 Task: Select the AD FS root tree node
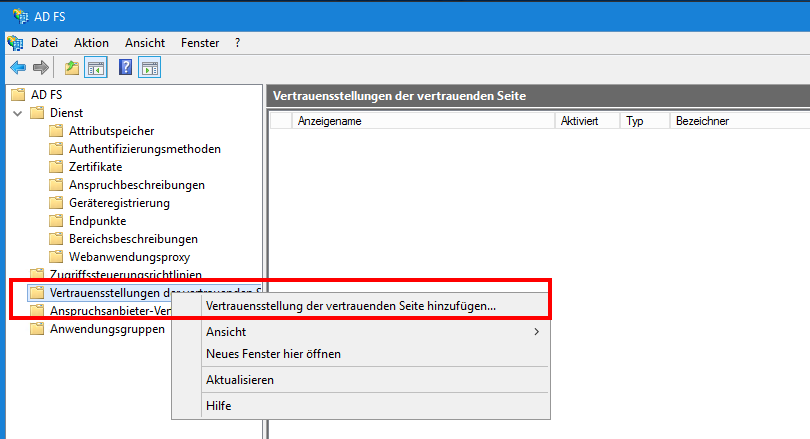coord(46,95)
